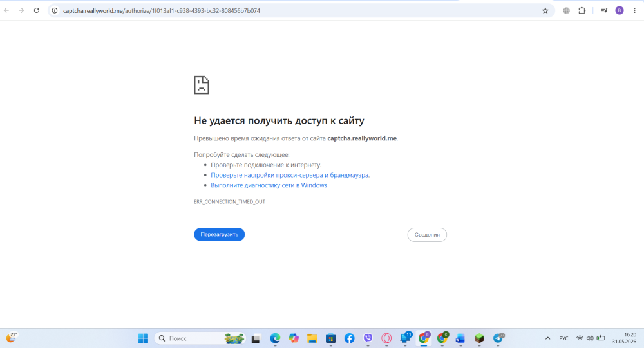Open weather widget showing 21°
The image size is (644, 348).
tap(11, 338)
